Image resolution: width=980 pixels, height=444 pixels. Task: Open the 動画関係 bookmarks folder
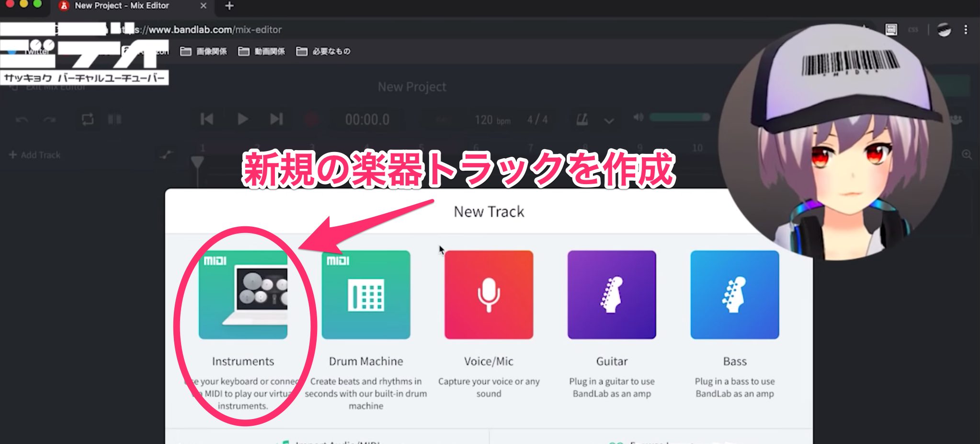262,51
